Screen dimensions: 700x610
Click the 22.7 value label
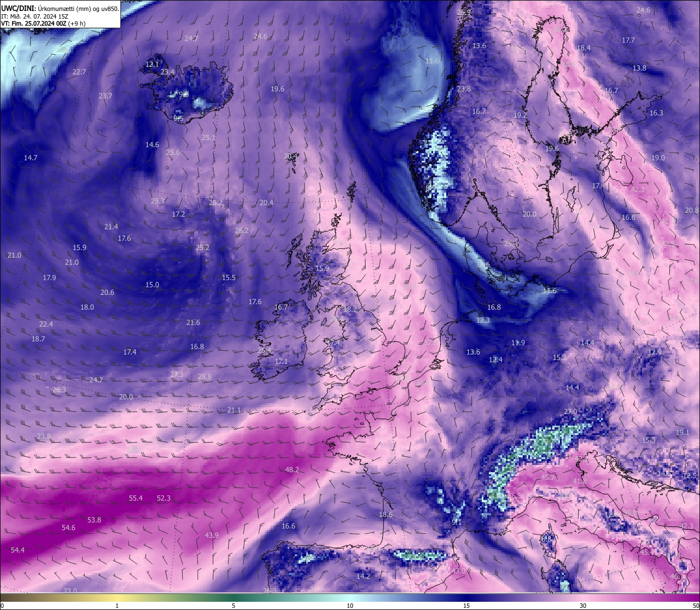point(79,72)
